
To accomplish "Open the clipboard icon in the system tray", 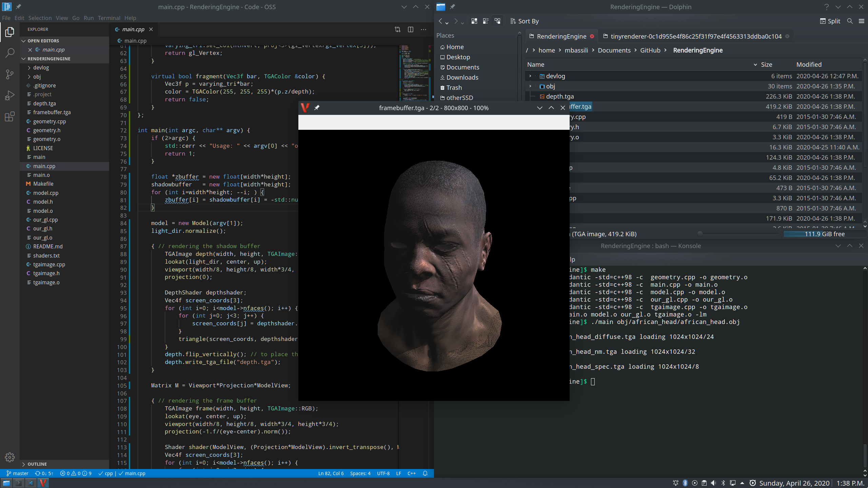I will pyautogui.click(x=704, y=483).
